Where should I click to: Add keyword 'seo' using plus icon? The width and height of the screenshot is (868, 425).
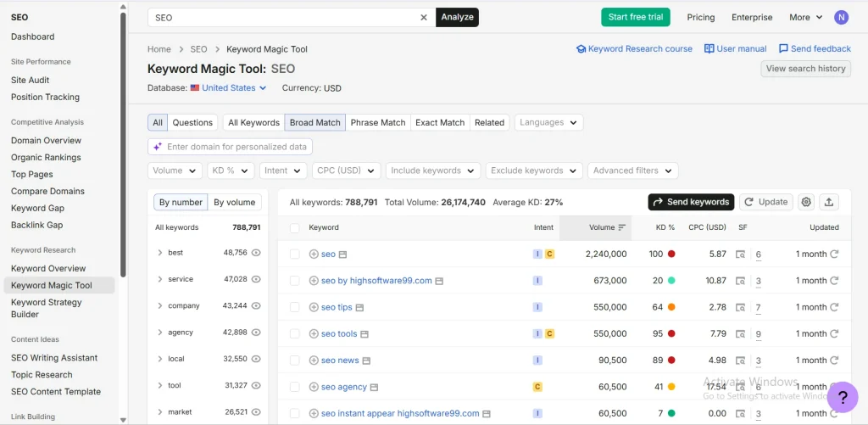pyautogui.click(x=314, y=254)
